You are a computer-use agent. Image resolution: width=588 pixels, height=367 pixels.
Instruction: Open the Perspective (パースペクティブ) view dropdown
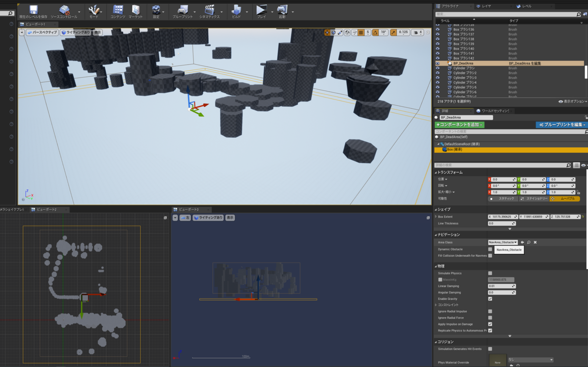[42, 32]
